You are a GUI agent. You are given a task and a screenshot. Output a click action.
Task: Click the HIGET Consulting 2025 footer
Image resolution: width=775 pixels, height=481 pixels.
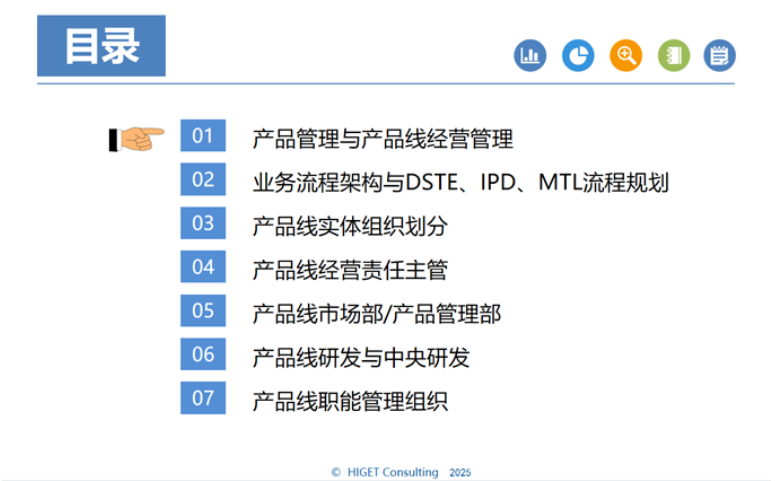401,472
